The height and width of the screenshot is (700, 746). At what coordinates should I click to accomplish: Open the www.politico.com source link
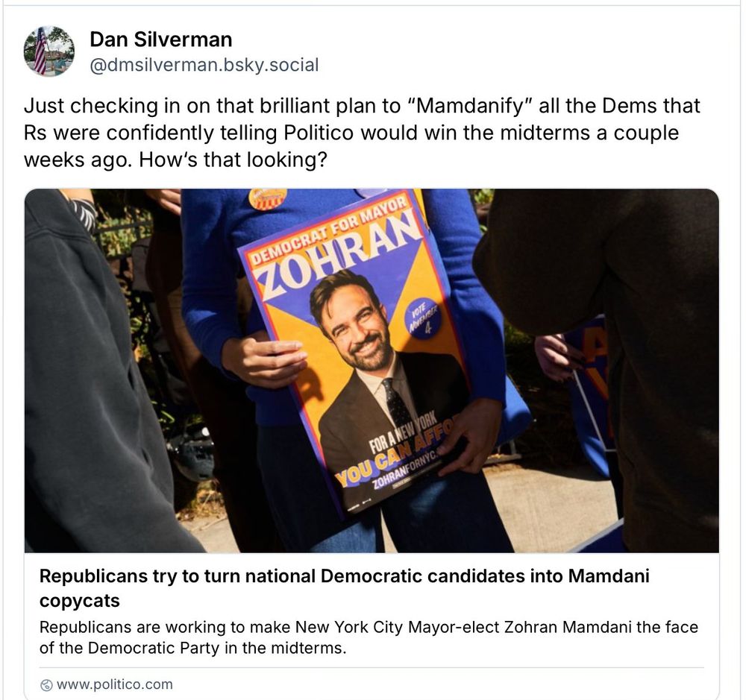pos(114,684)
